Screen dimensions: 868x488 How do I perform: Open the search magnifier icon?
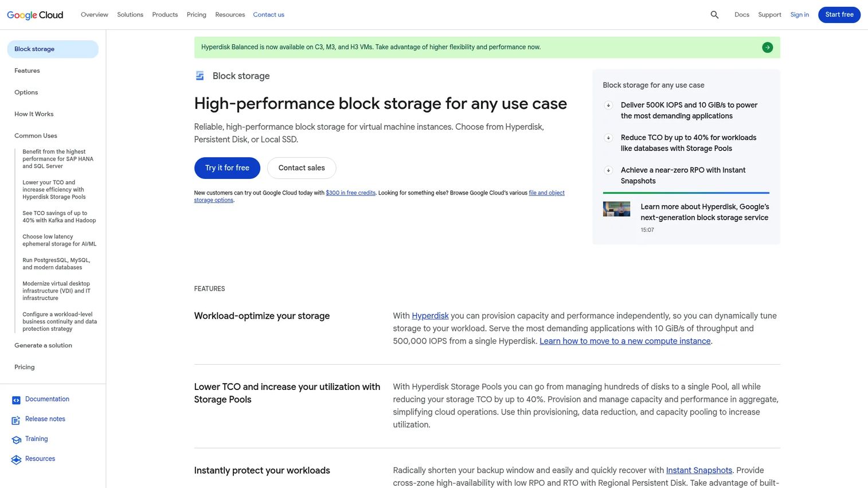tap(714, 15)
